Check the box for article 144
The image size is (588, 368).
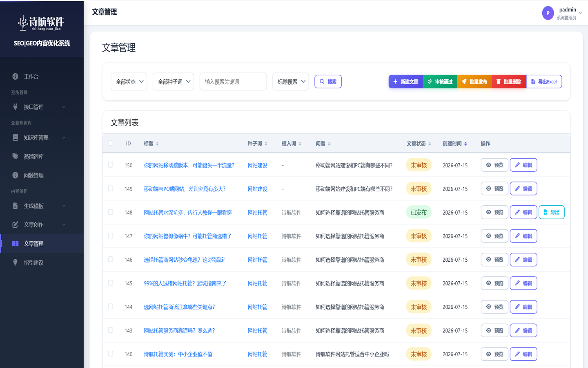110,306
